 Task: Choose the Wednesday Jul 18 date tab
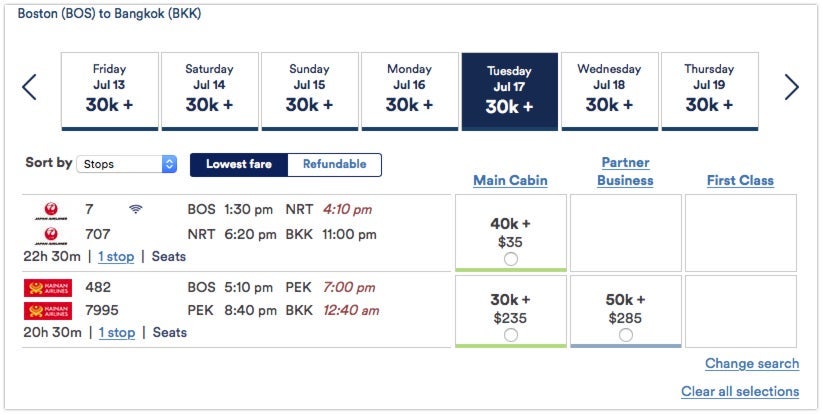point(610,90)
